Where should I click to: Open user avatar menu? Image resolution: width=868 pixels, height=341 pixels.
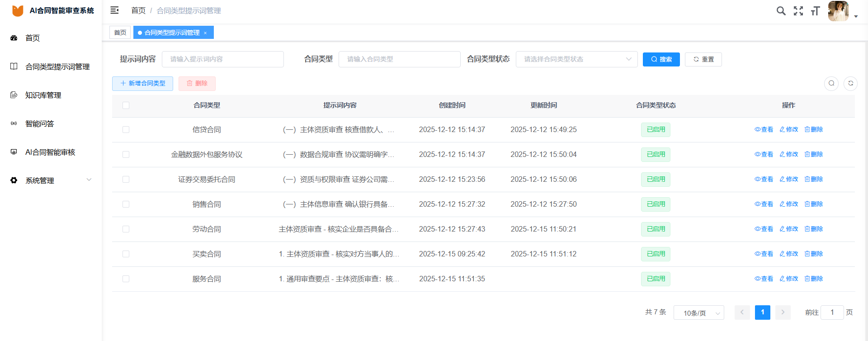pyautogui.click(x=838, y=11)
